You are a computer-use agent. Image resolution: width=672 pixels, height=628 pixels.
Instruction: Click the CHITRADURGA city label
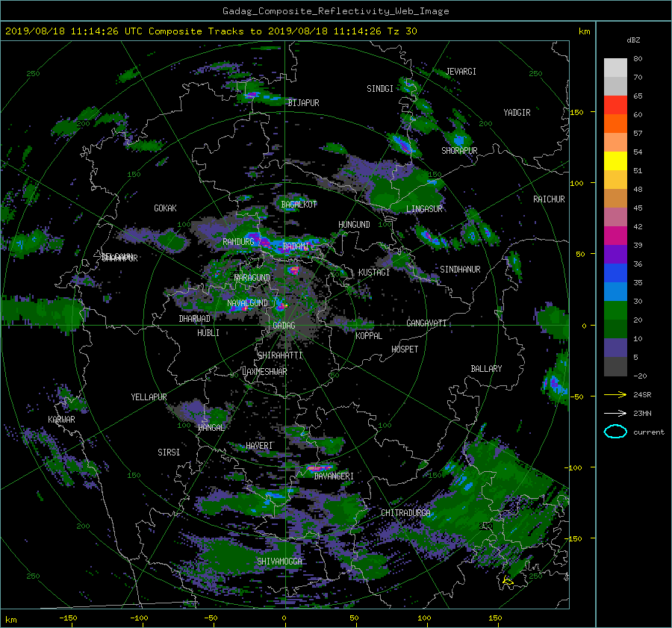[405, 513]
